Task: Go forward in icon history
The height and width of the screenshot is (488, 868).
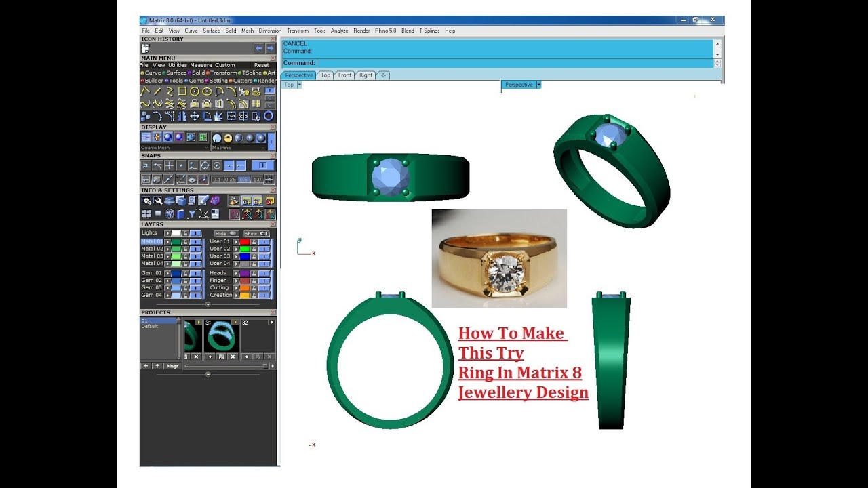Action: coord(270,48)
